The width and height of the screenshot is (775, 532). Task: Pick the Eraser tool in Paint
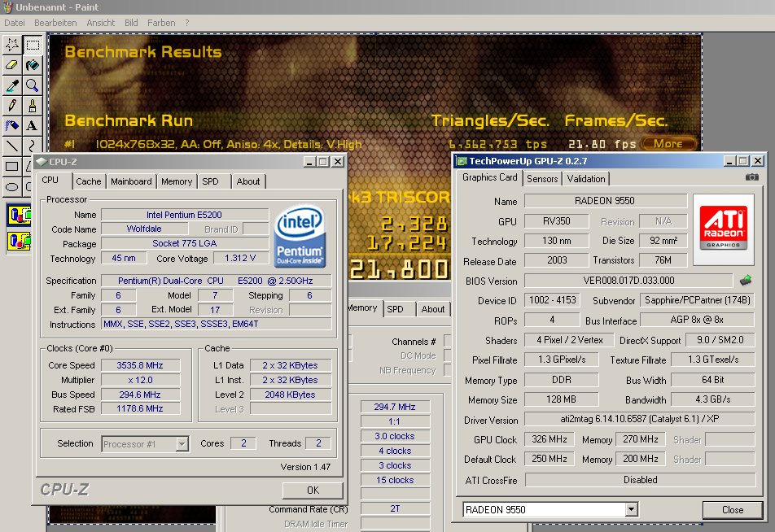click(x=12, y=65)
